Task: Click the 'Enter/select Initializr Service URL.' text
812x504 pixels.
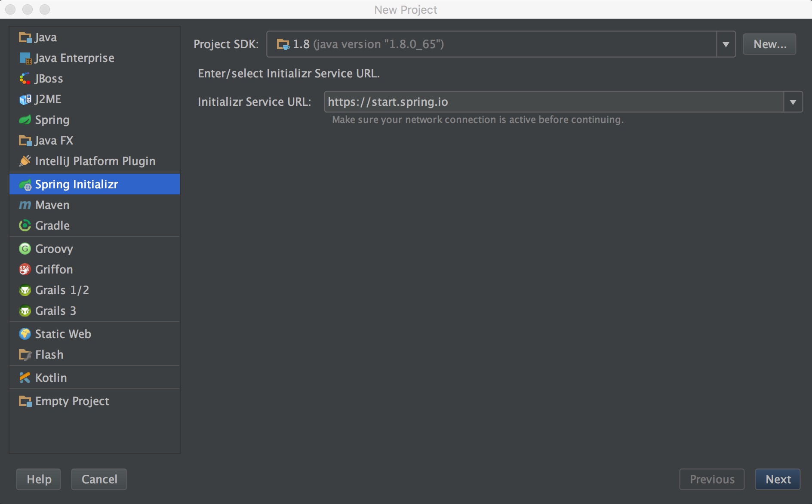Action: click(289, 74)
